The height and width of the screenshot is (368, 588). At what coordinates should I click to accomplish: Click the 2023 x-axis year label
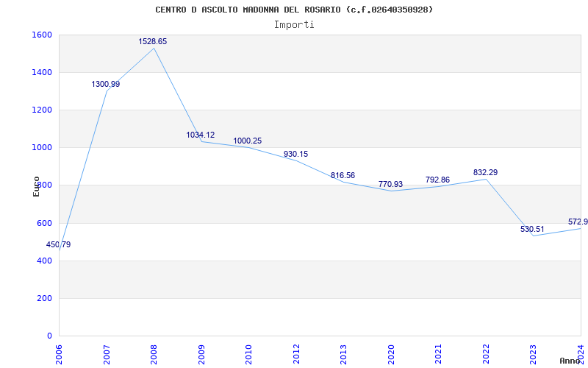[534, 354]
